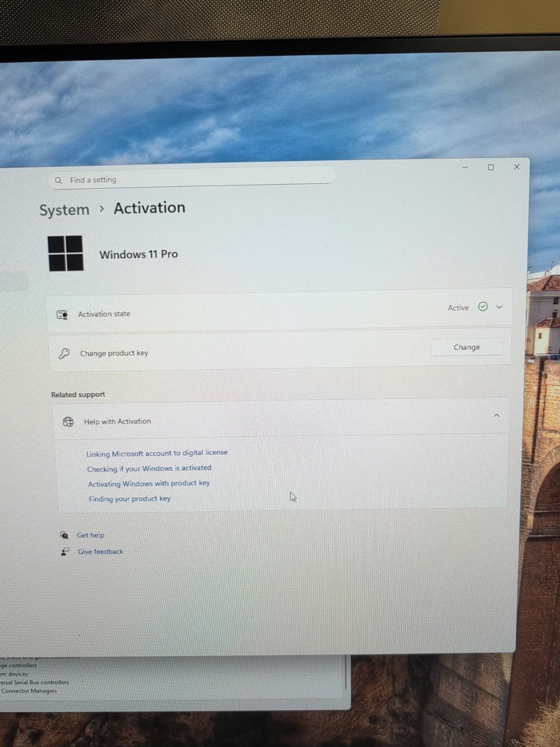Minimize the Settings window
Screen dimensions: 560x747
pos(465,167)
